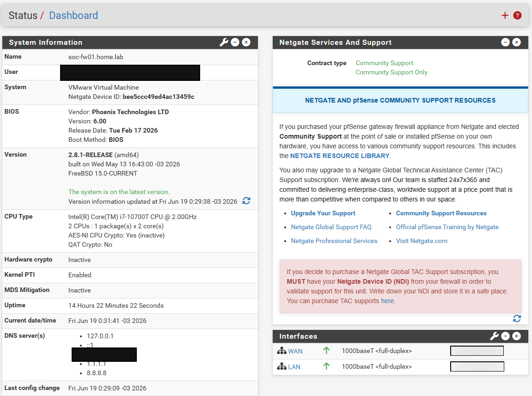Viewport: 532px width, 396px height.
Task: Click 'The system is on the latest version.'
Action: tap(119, 192)
